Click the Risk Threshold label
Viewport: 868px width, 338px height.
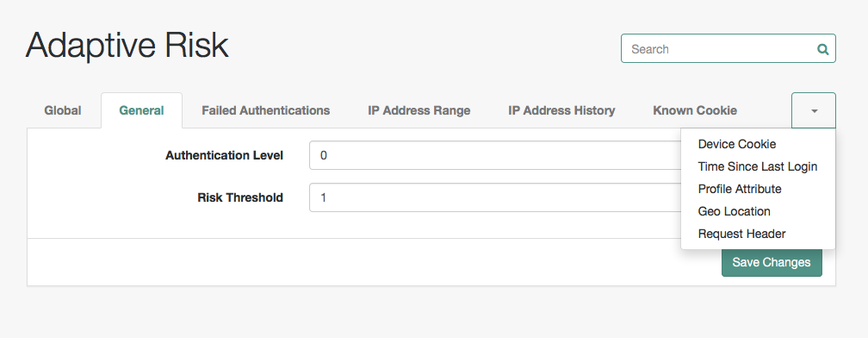(240, 197)
